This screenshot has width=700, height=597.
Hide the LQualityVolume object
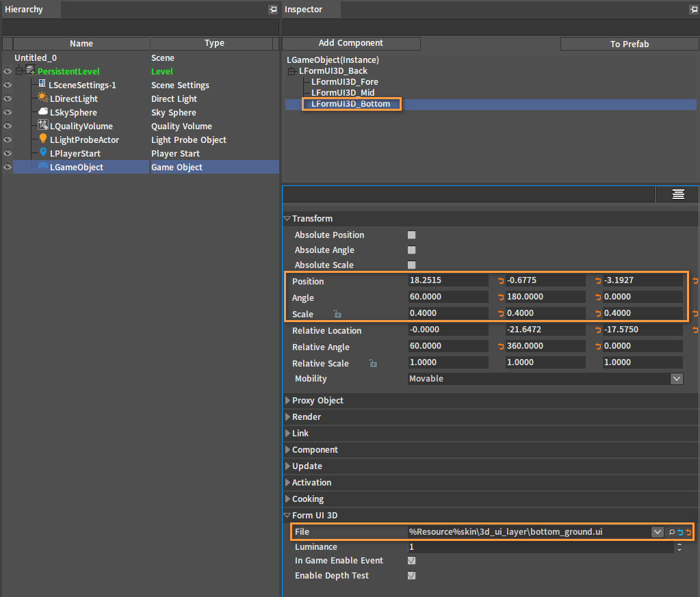(x=8, y=126)
